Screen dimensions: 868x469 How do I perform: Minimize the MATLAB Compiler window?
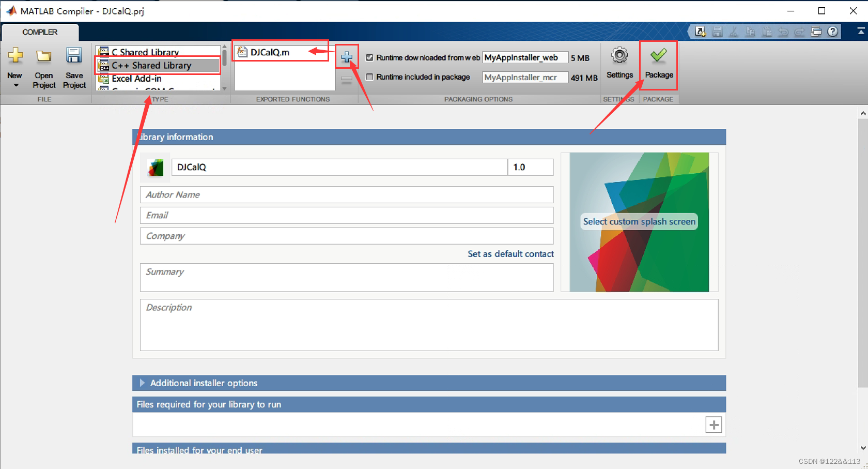click(x=791, y=11)
